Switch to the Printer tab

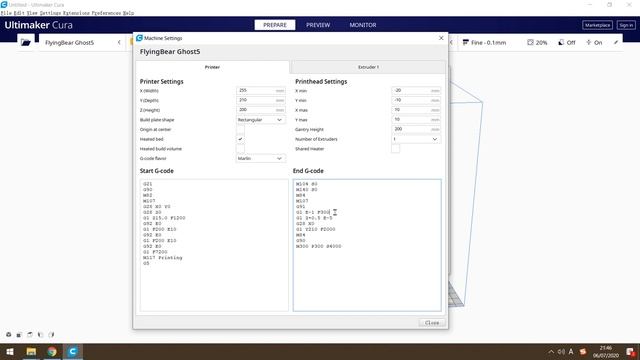click(212, 67)
